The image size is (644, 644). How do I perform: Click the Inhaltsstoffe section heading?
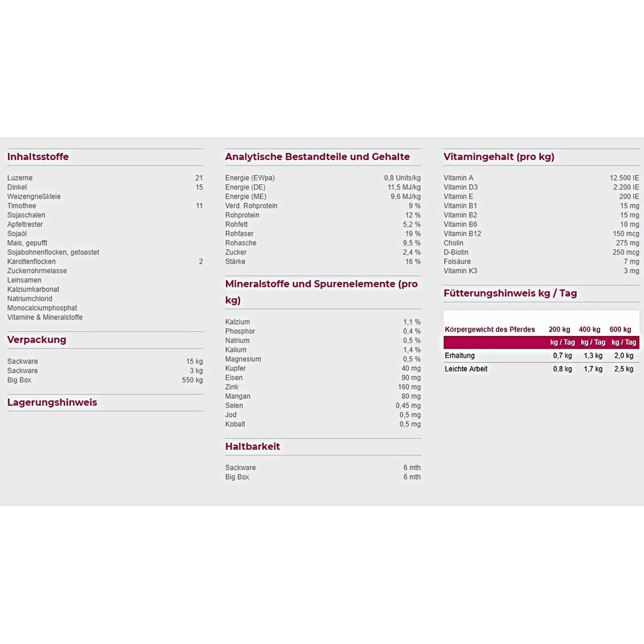[38, 157]
